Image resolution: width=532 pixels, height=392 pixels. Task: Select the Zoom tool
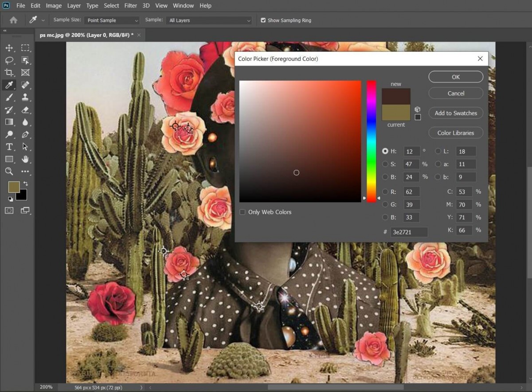pyautogui.click(x=9, y=171)
